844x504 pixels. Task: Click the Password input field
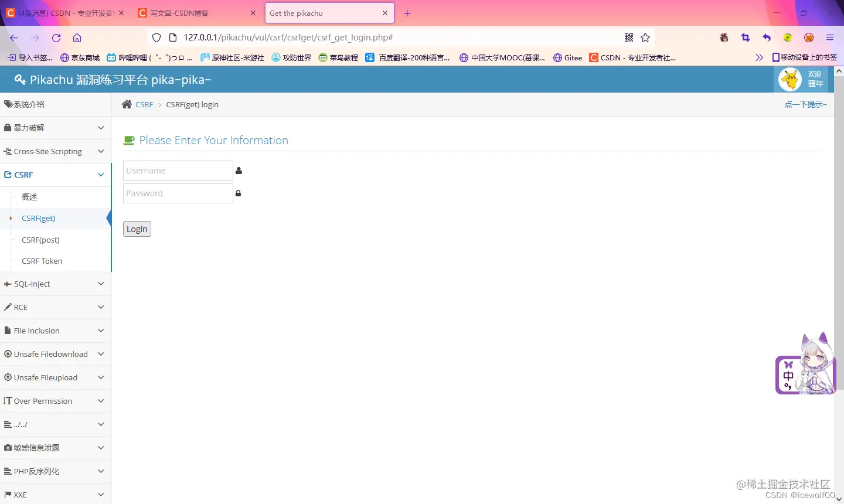(x=178, y=193)
